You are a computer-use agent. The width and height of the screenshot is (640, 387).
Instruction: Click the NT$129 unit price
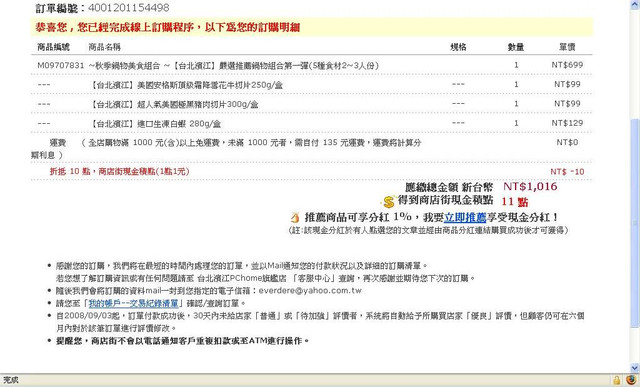[567, 123]
